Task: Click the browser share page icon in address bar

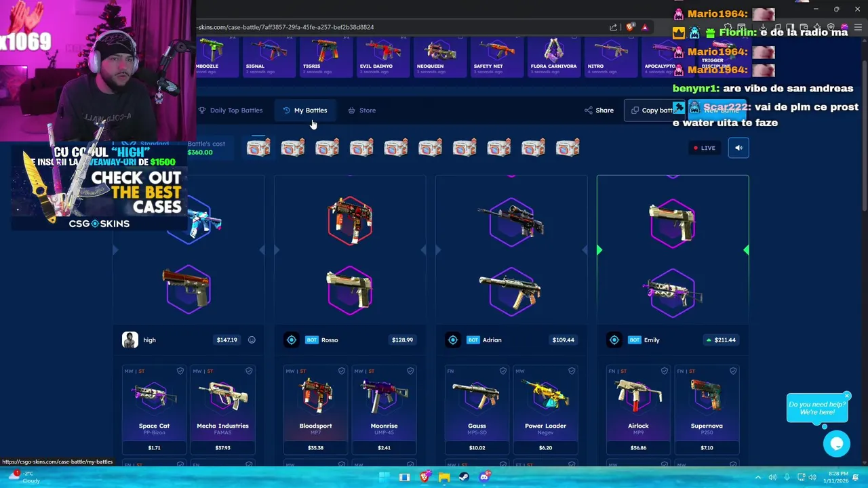Action: [613, 27]
